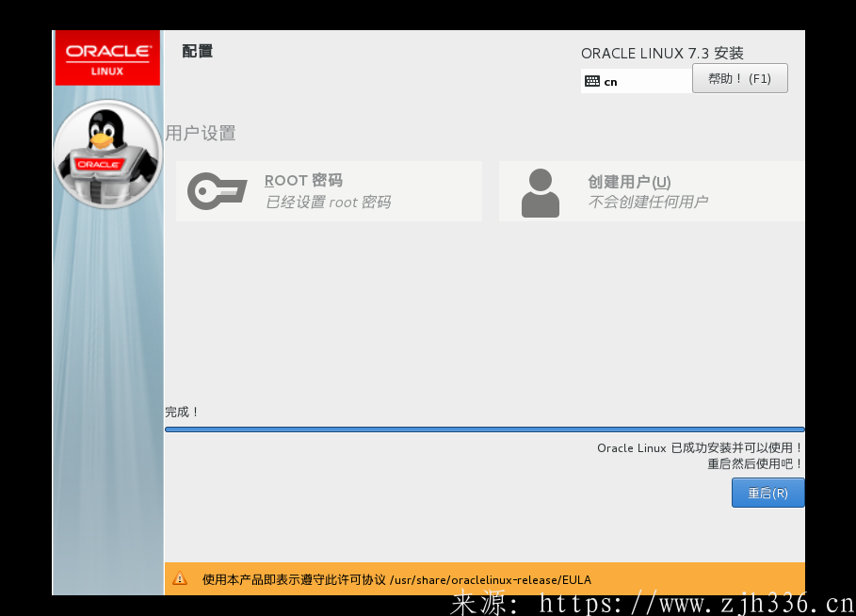The height and width of the screenshot is (616, 856).
Task: Open the ROOT 密码 settings
Action: click(x=303, y=180)
